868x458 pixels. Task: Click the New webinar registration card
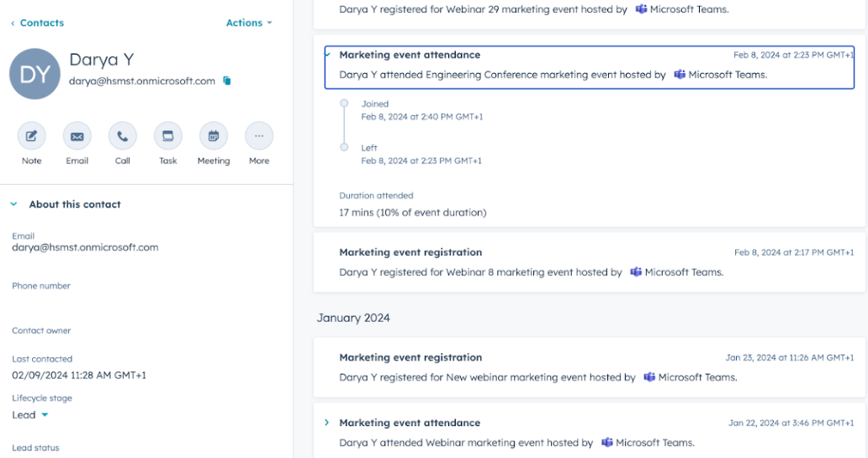pos(589,367)
